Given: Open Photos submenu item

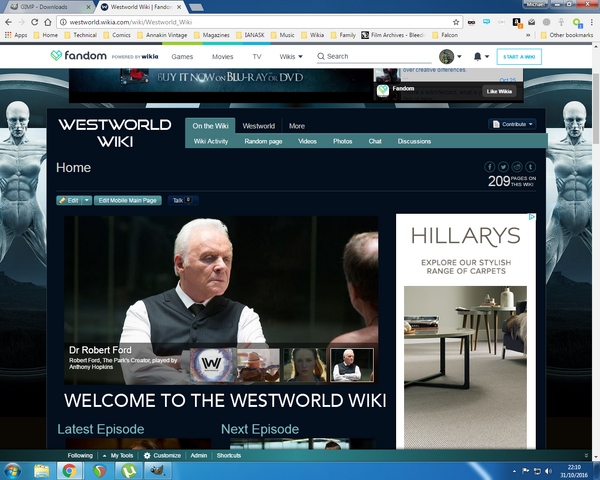Looking at the screenshot, I should click(x=342, y=141).
